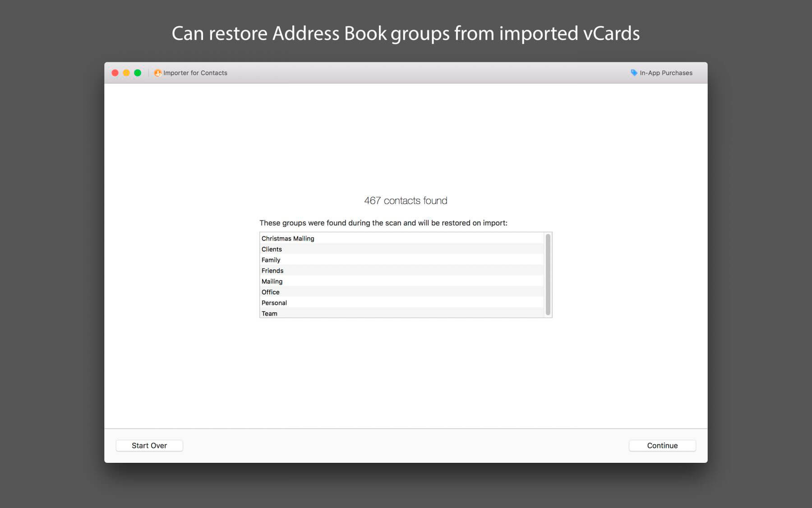Image resolution: width=812 pixels, height=508 pixels.
Task: Click the orange contacts badge in the titlebar
Action: (x=158, y=73)
